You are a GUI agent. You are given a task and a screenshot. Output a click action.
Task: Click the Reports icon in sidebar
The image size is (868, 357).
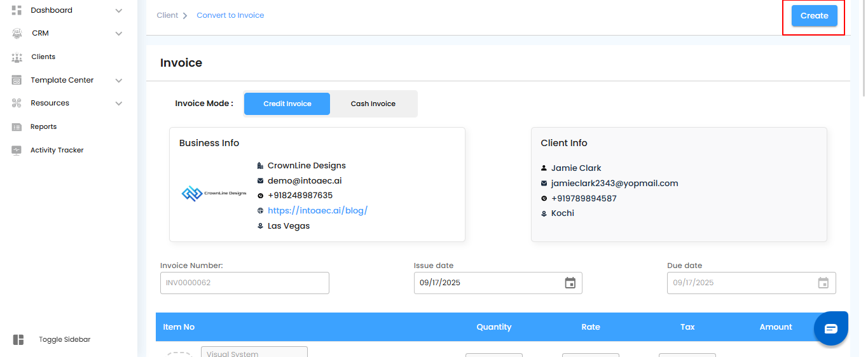[x=17, y=127]
